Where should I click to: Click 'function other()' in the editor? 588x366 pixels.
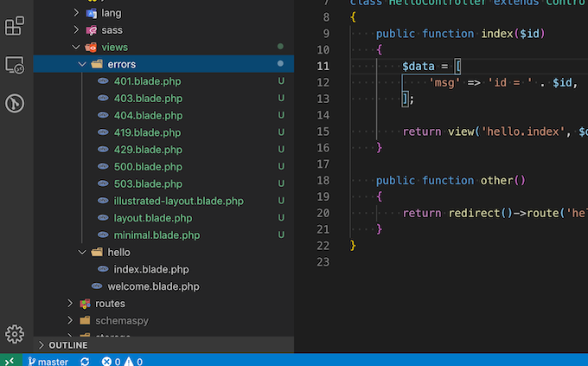pos(474,181)
